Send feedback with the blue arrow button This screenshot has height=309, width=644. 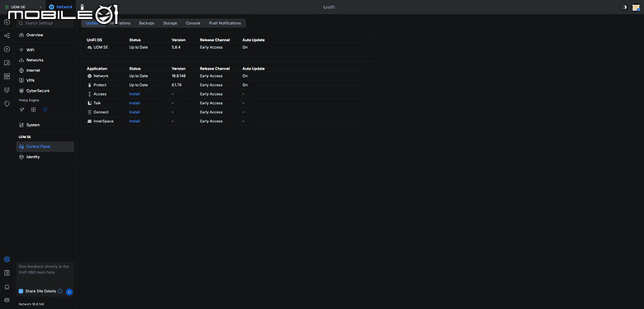tap(69, 292)
